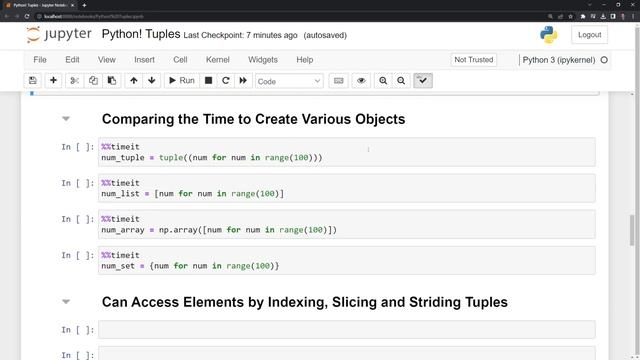Select the num_tuple timeit cell
The height and width of the screenshot is (360, 640).
click(x=347, y=152)
